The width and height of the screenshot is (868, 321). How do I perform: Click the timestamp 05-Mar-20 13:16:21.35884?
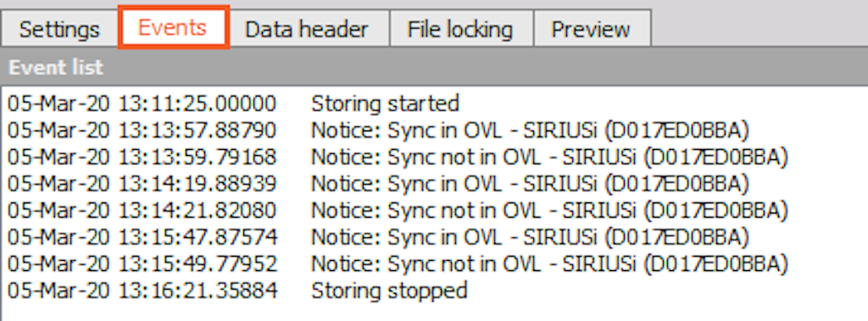(x=142, y=290)
